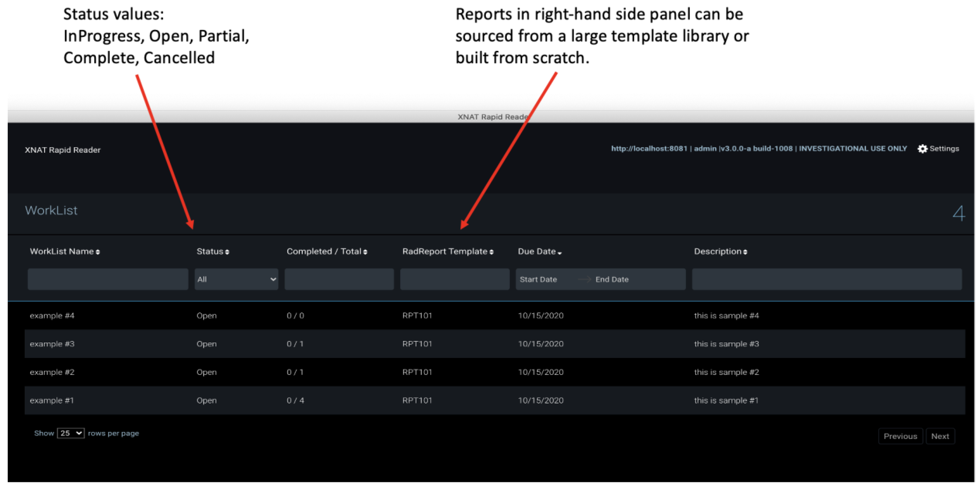Click the End Date filter field

612,279
